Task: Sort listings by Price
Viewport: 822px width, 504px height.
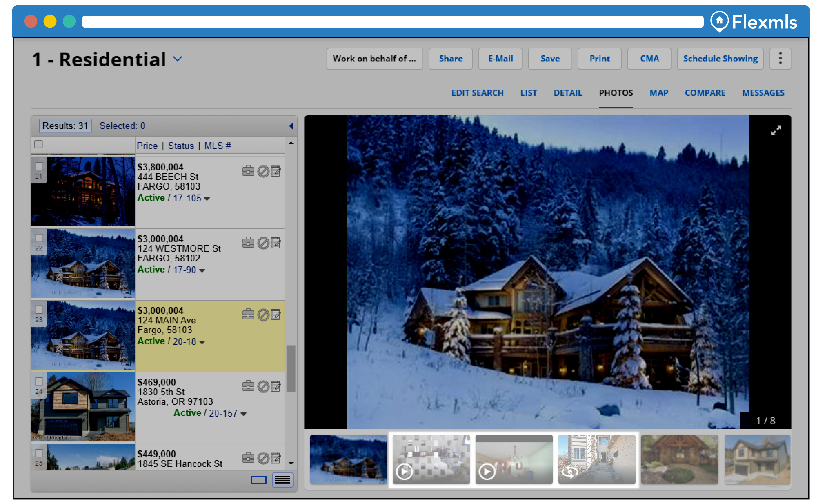Action: click(x=147, y=146)
